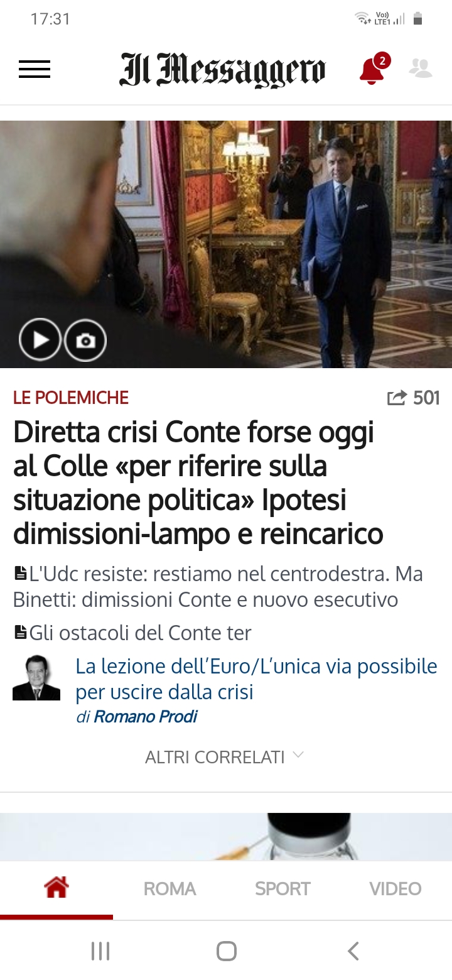Switch to the VIDEO tab
The width and height of the screenshot is (452, 980).
click(395, 889)
